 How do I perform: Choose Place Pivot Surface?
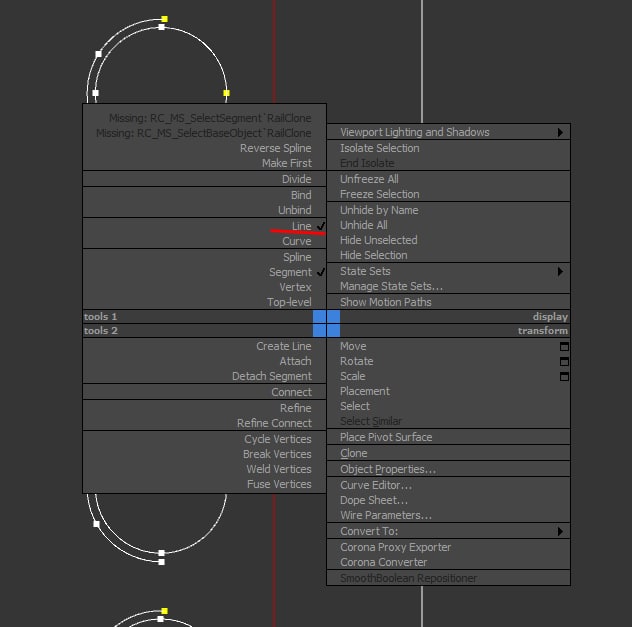(386, 437)
